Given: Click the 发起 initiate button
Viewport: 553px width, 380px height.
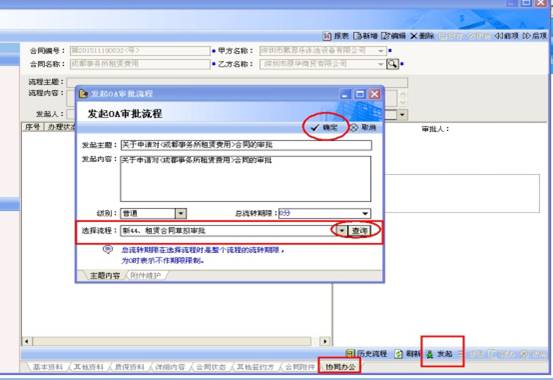Looking at the screenshot, I should point(439,354).
